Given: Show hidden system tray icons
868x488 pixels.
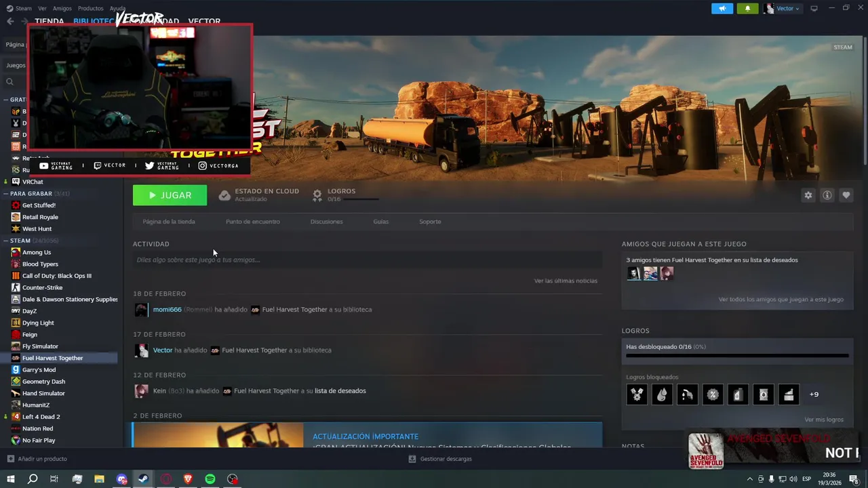Looking at the screenshot, I should point(749,479).
